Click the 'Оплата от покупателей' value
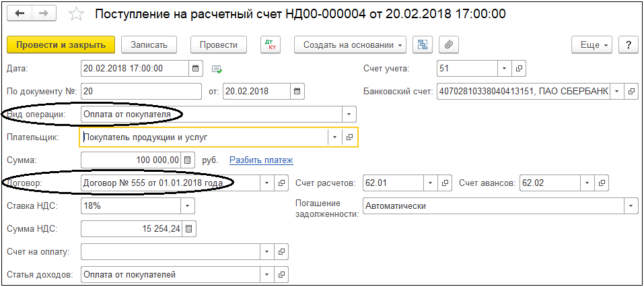This screenshot has height=287, width=644. click(x=130, y=274)
